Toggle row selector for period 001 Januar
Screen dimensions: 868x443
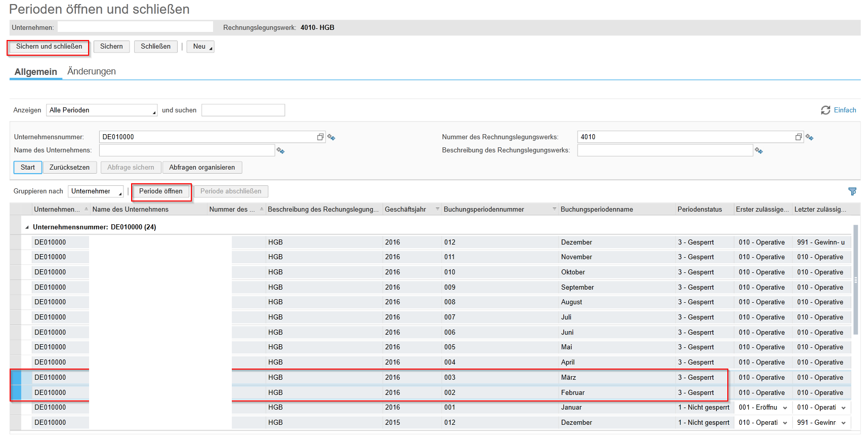16,408
